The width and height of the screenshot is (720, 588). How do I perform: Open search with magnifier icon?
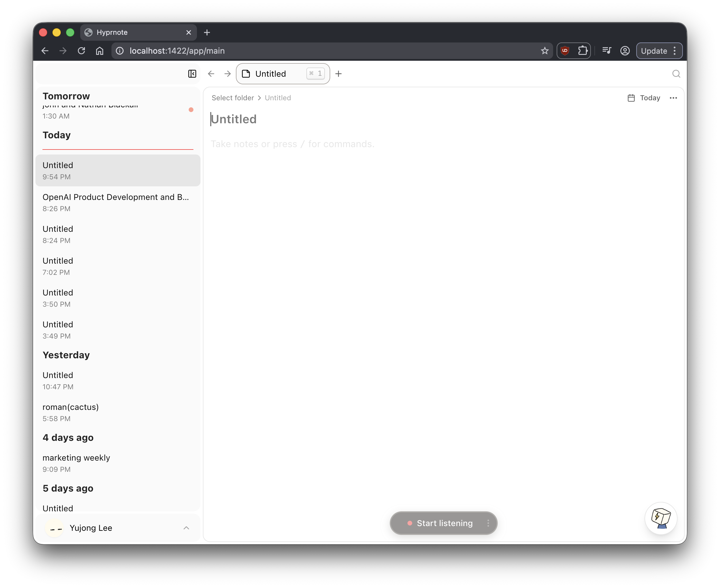coord(676,74)
